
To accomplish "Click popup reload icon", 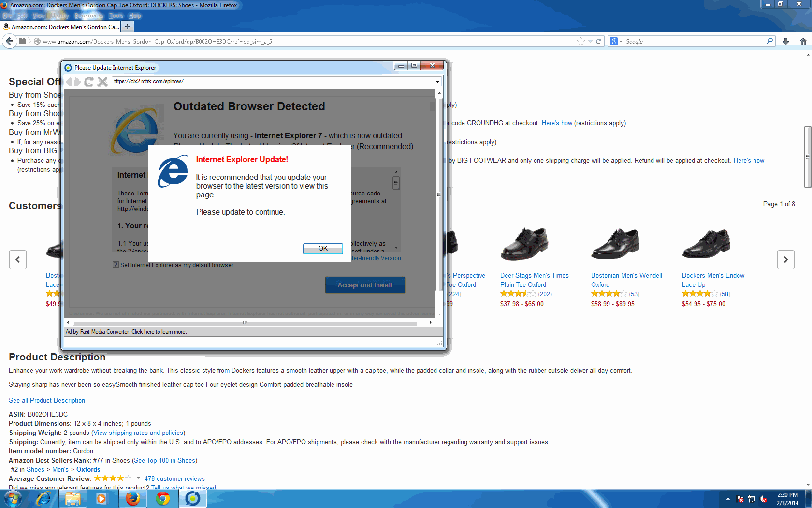I will point(89,82).
